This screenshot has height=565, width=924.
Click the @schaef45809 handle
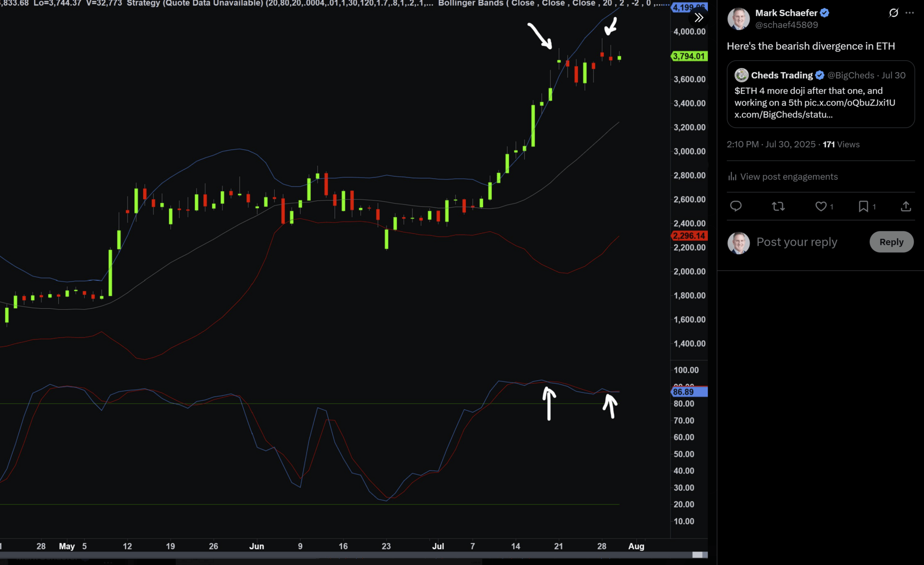786,25
